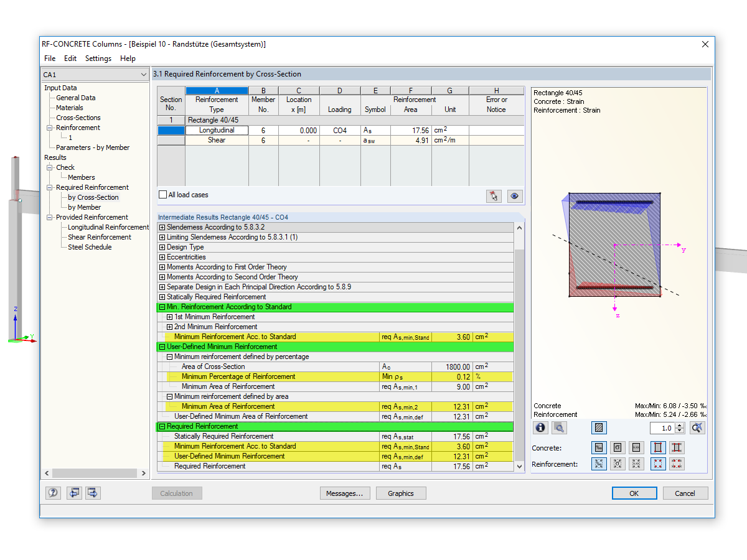Collapse User-Defined Minimum Reinforcement section
This screenshot has height=560, width=747.
coord(162,347)
